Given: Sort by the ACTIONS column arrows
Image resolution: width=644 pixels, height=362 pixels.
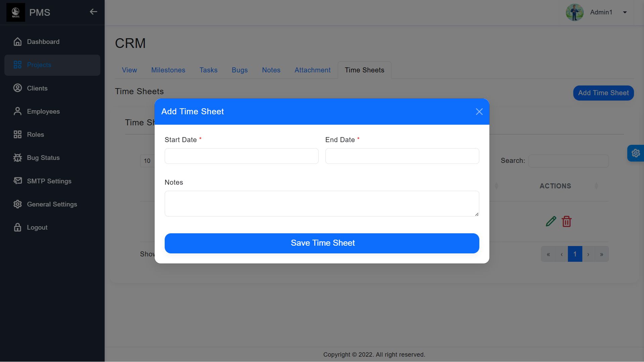Looking at the screenshot, I should coord(596,186).
